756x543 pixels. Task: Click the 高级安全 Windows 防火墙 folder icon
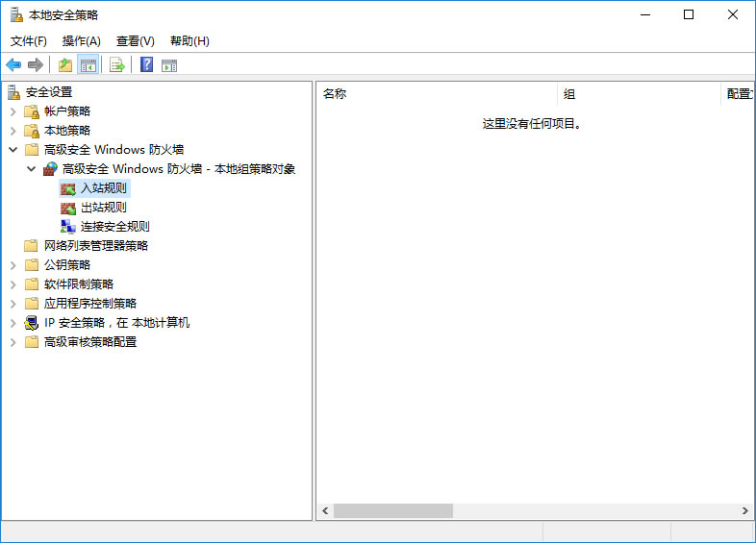click(x=32, y=150)
